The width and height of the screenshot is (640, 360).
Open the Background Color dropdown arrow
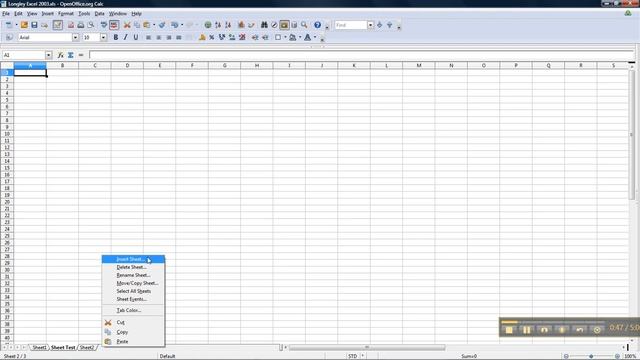300,38
